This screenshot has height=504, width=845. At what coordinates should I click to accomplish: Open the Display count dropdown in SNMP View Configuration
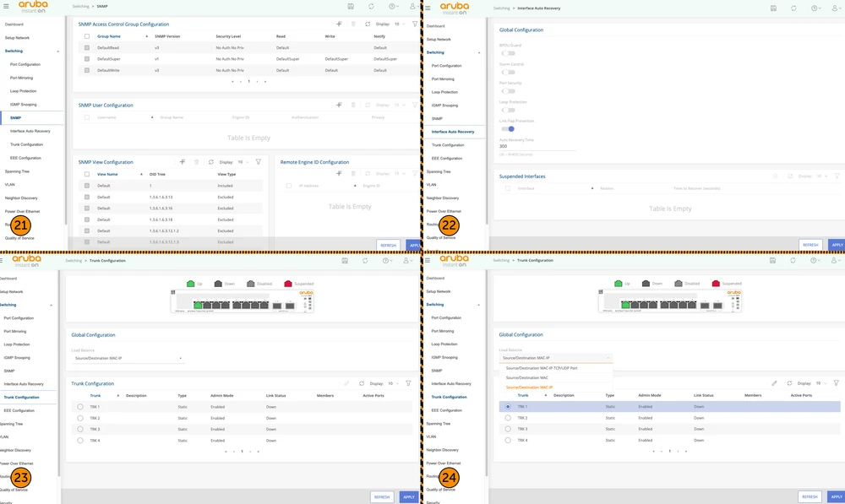pos(242,162)
